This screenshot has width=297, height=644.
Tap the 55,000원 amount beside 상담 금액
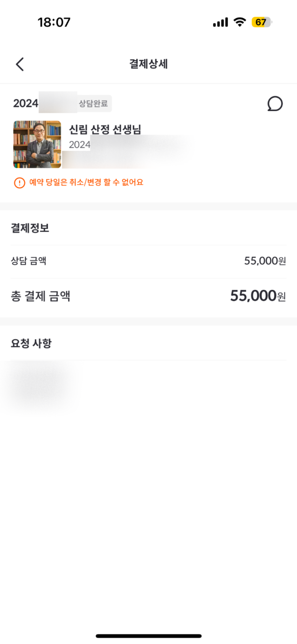point(265,261)
